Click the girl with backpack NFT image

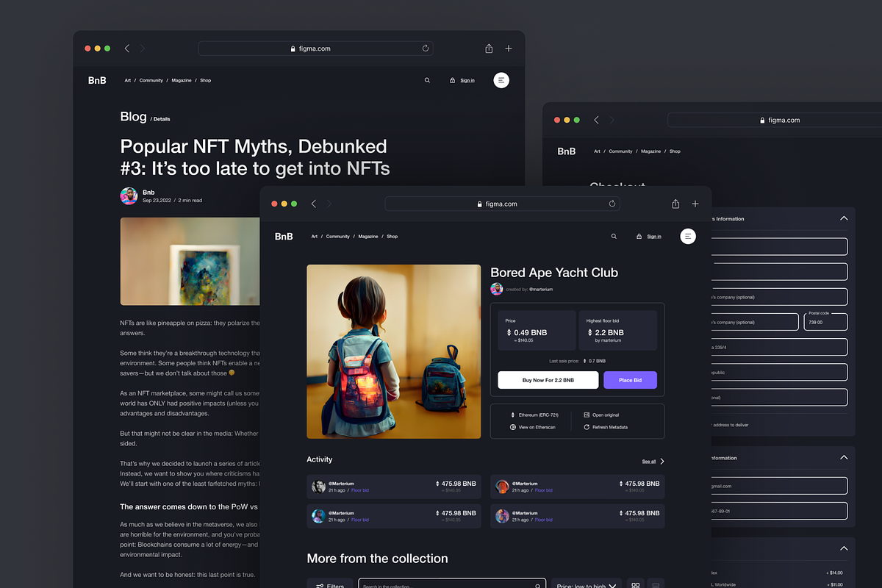pyautogui.click(x=393, y=351)
